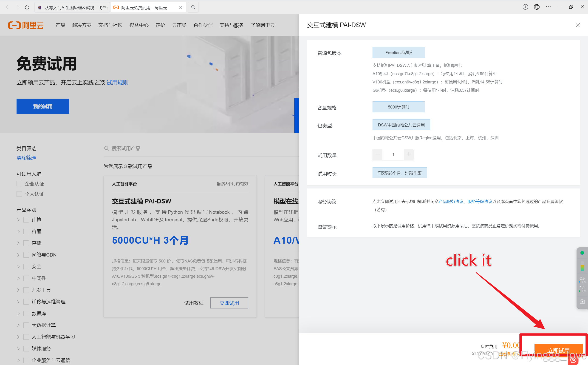Viewport: 588px width, 365px height.
Task: Close the 交互式建模 PAI-DSW side panel
Action: click(578, 25)
